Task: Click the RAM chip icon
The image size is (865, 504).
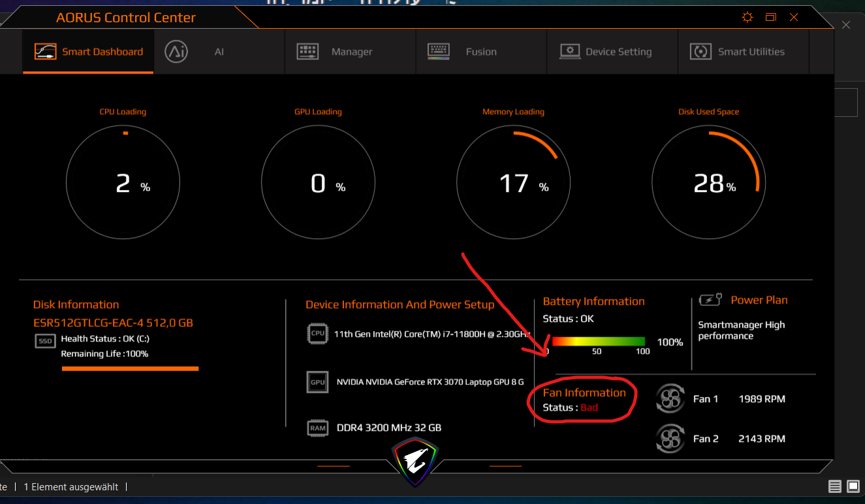Action: click(x=318, y=428)
